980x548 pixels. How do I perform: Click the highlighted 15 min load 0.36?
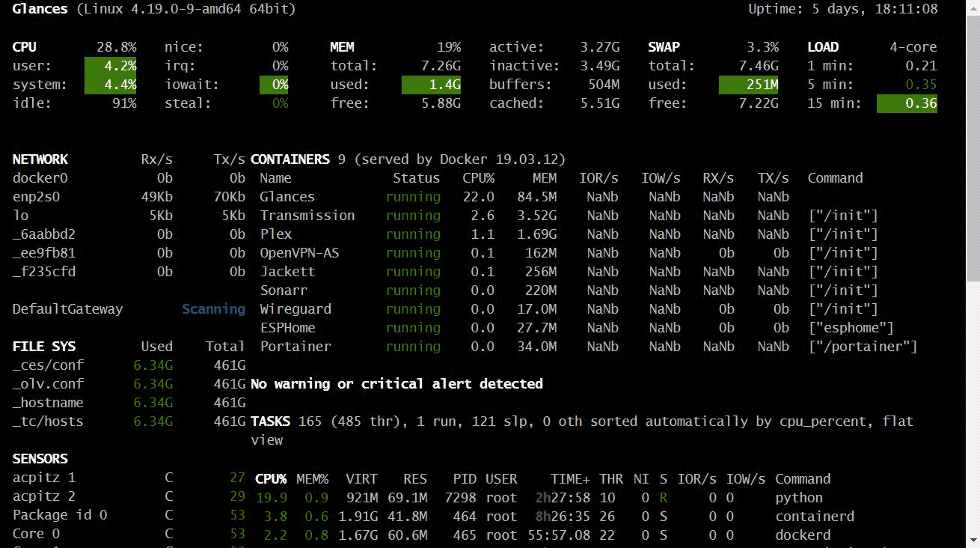[x=907, y=103]
